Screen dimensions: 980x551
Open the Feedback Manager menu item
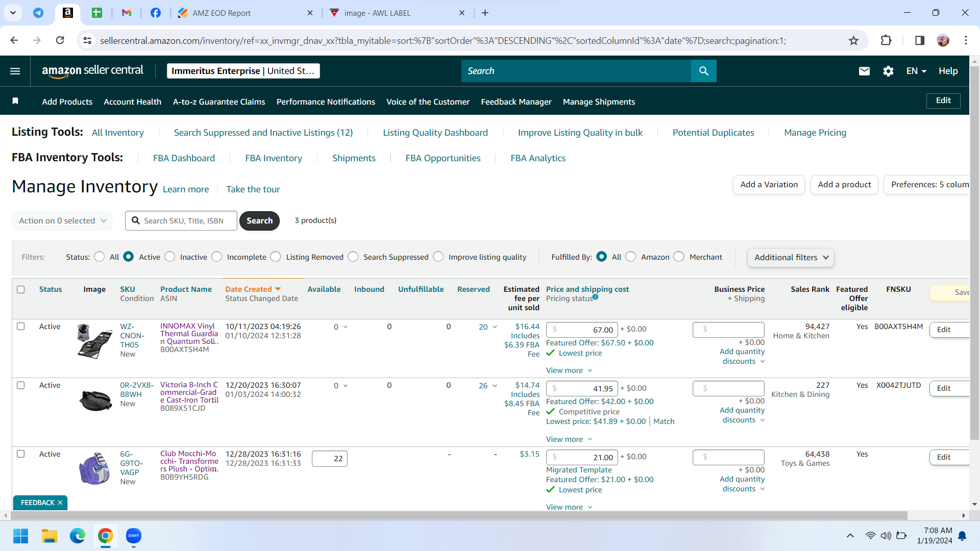pyautogui.click(x=516, y=102)
